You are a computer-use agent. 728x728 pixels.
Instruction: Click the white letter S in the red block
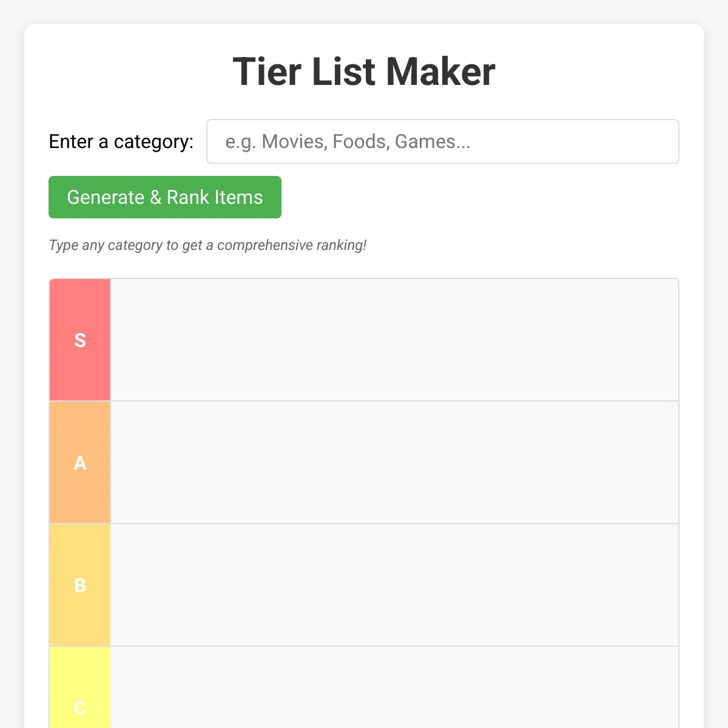click(80, 340)
